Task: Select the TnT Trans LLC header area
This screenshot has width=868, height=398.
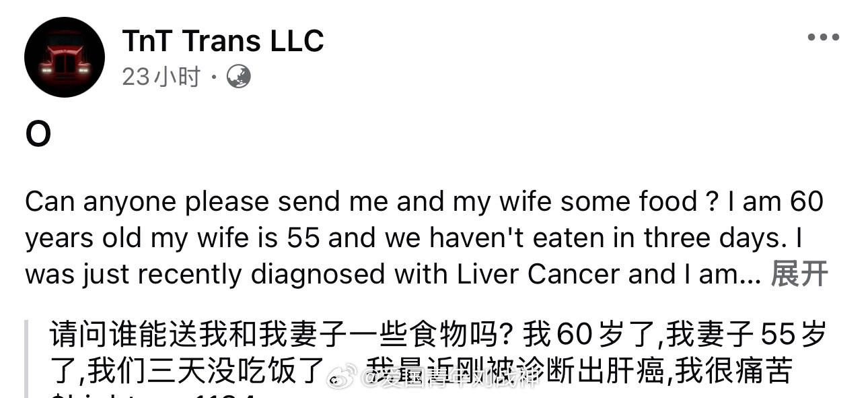Action: 223,40
